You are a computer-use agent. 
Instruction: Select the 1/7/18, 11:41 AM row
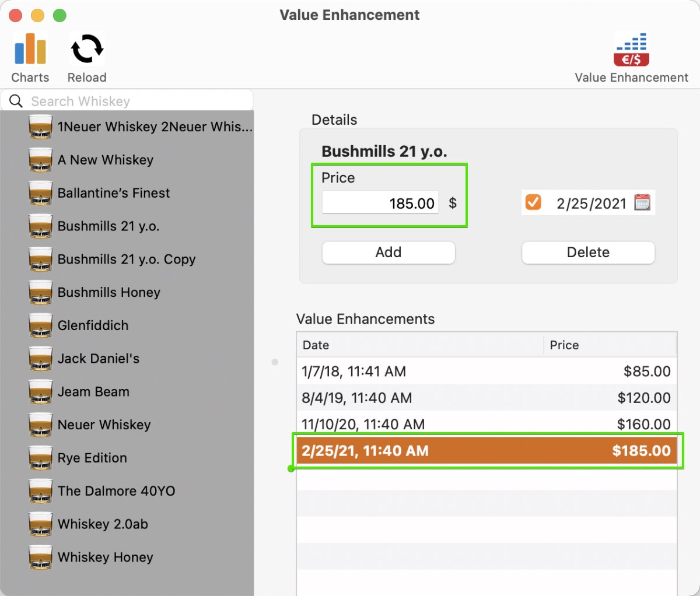coord(487,371)
